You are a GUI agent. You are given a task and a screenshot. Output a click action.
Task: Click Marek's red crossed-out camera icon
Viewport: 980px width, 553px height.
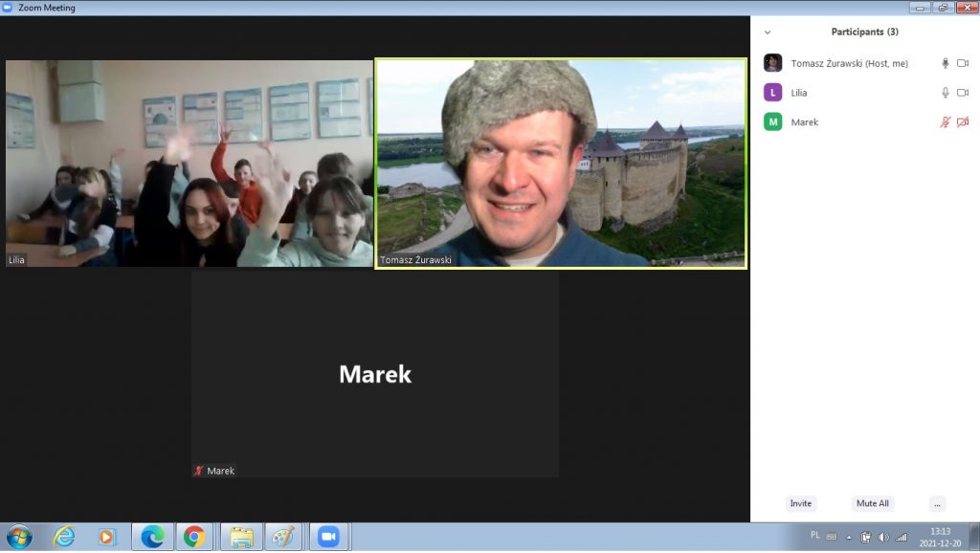(963, 122)
